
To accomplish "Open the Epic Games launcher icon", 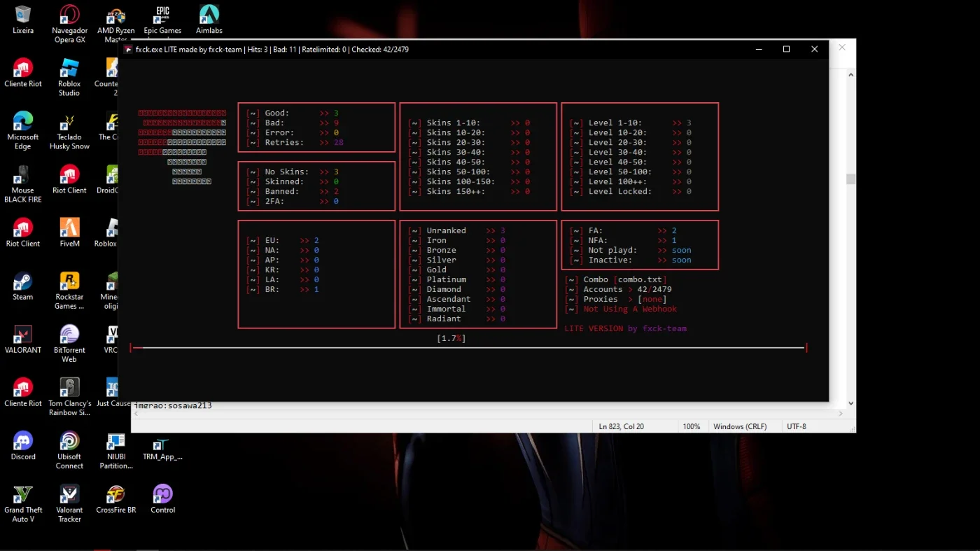I will point(162,19).
